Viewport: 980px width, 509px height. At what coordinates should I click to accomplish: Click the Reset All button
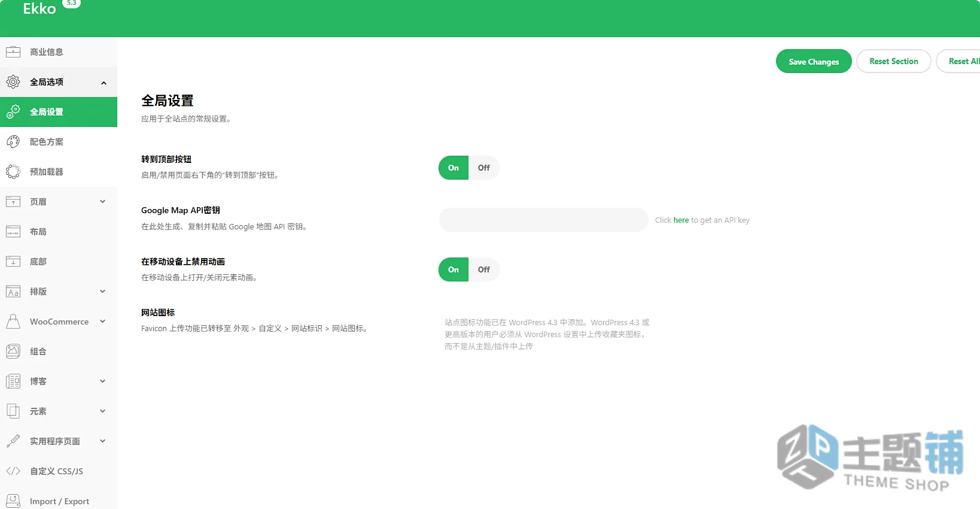tap(960, 61)
